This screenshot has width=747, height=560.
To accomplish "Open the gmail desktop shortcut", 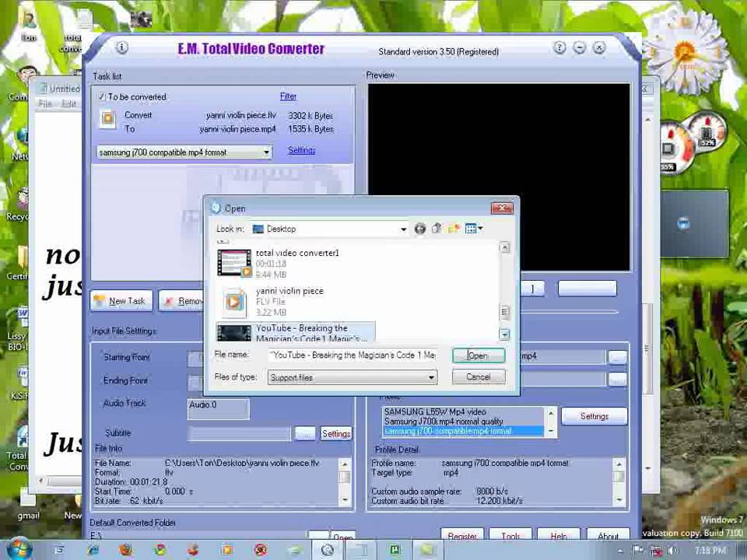I will pyautogui.click(x=28, y=504).
